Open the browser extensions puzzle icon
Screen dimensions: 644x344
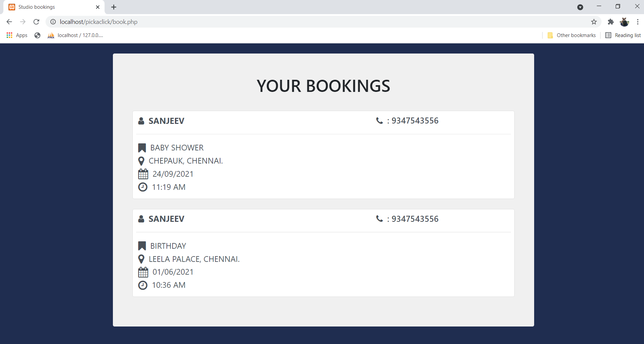tap(611, 22)
